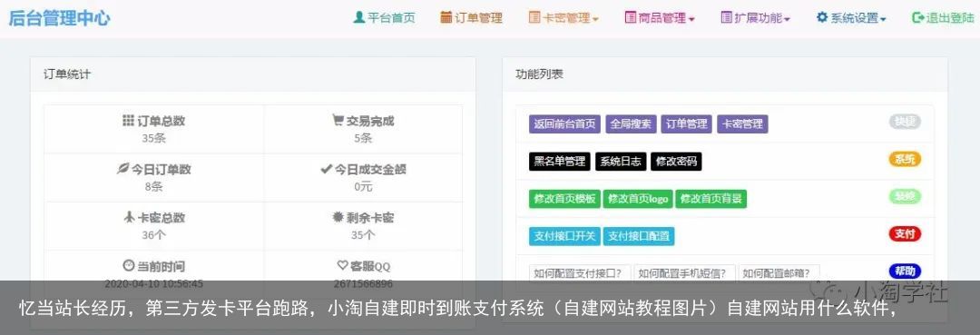Click the 后台管理中心 brand title
The width and height of the screenshot is (980, 335).
click(x=59, y=17)
